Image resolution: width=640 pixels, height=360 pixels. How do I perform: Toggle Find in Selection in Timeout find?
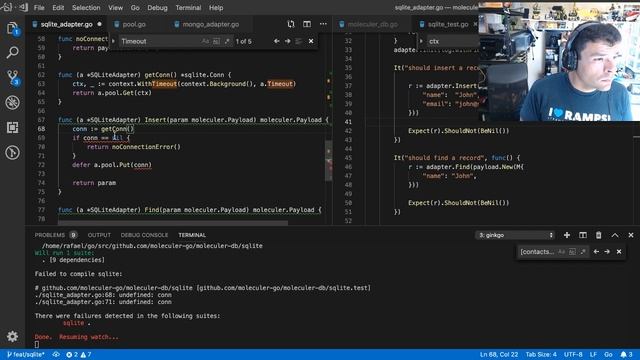[299, 41]
